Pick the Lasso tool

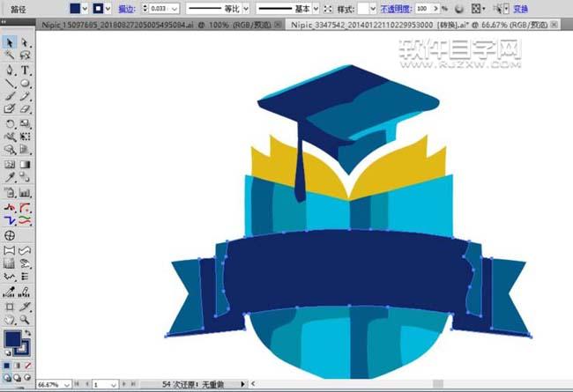tap(25, 55)
